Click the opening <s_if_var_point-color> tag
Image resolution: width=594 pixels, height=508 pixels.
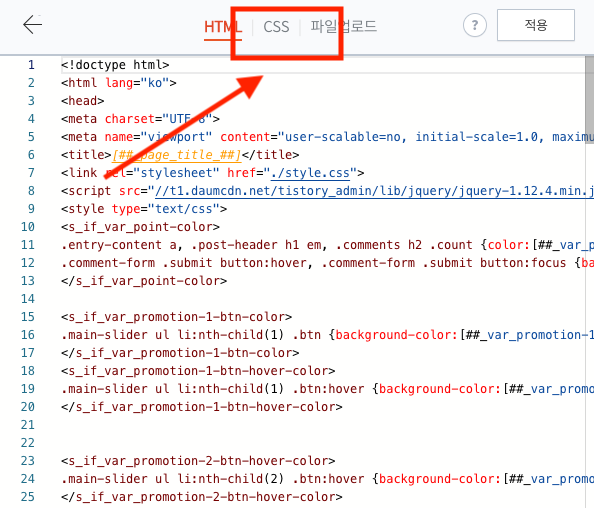click(140, 227)
